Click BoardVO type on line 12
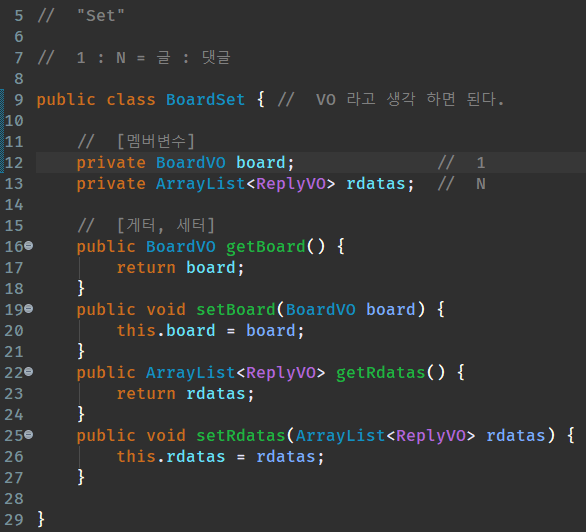 coord(191,163)
